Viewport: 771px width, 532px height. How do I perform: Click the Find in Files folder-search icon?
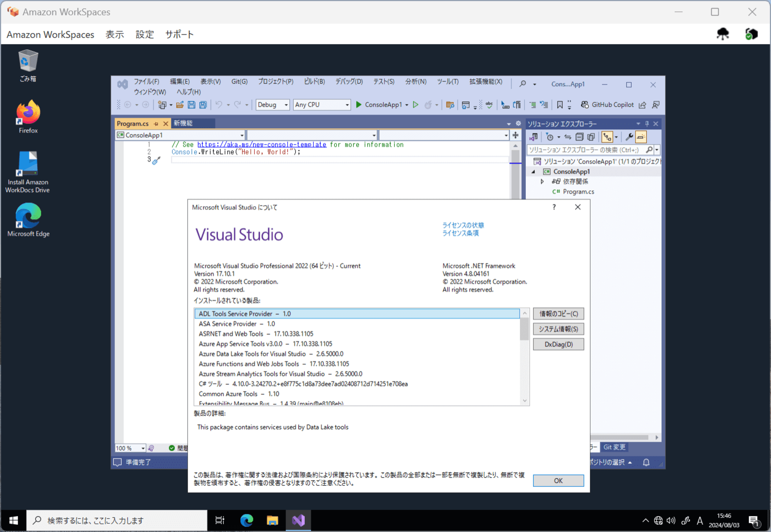pyautogui.click(x=450, y=105)
